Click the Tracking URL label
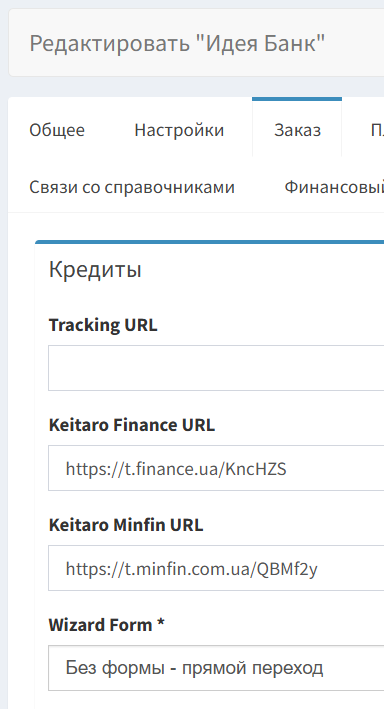 (103, 325)
